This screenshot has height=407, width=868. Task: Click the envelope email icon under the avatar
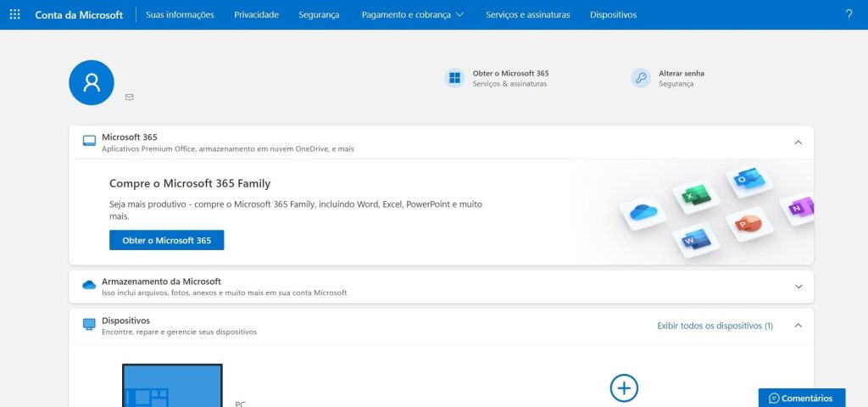coord(130,97)
